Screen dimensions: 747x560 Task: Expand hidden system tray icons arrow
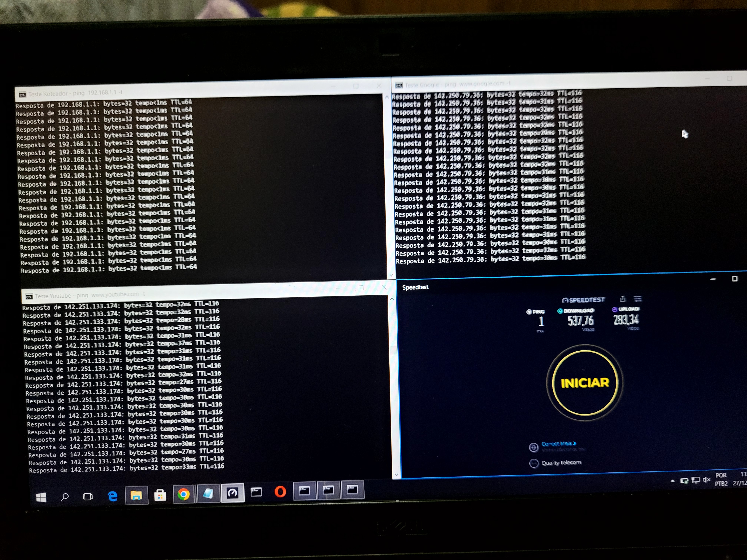pos(673,481)
